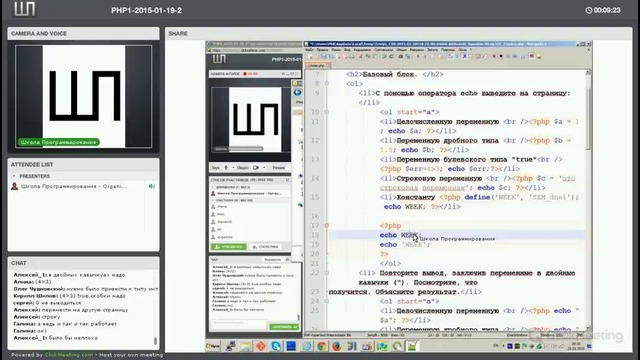Collapse the code fold marker at line 22
The image size is (640, 360).
327,273
